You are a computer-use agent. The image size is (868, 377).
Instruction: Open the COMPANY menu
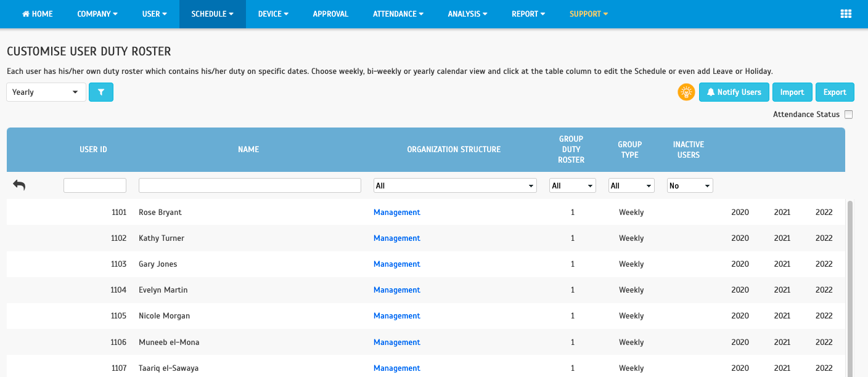click(97, 14)
